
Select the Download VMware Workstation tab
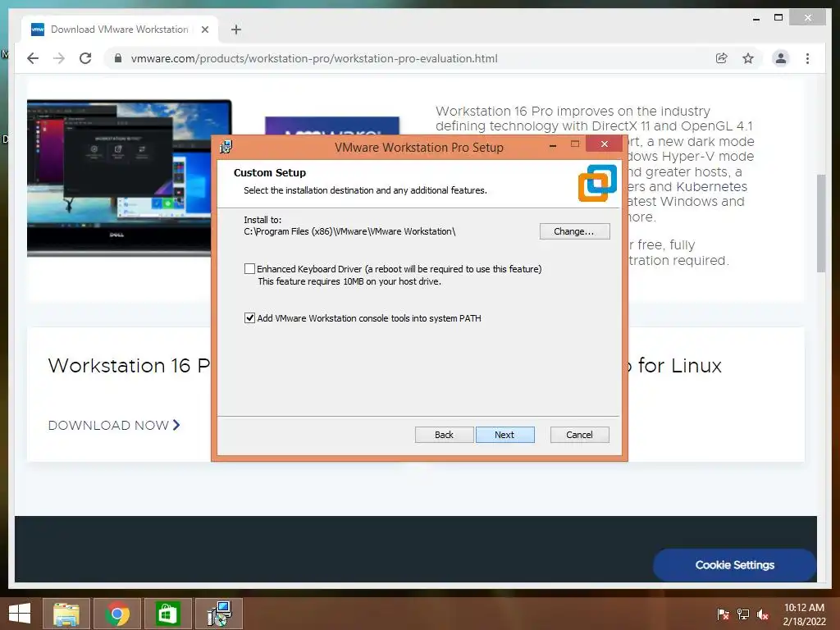click(x=120, y=30)
